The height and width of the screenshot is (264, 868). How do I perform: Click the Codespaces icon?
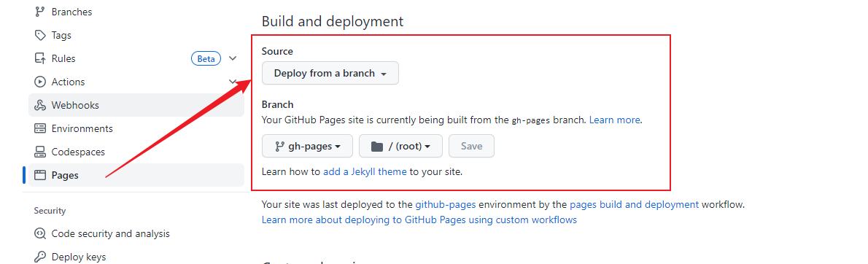pos(40,152)
